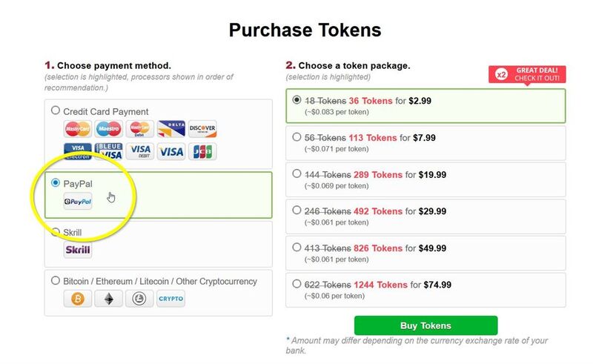Click the green Buy Tokens button
This screenshot has width=593, height=364.
pos(425,325)
